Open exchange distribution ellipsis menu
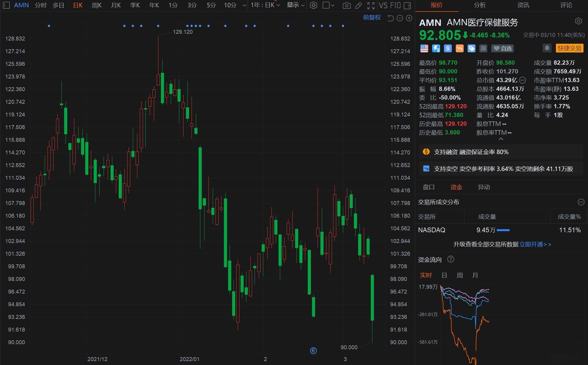 click(581, 202)
